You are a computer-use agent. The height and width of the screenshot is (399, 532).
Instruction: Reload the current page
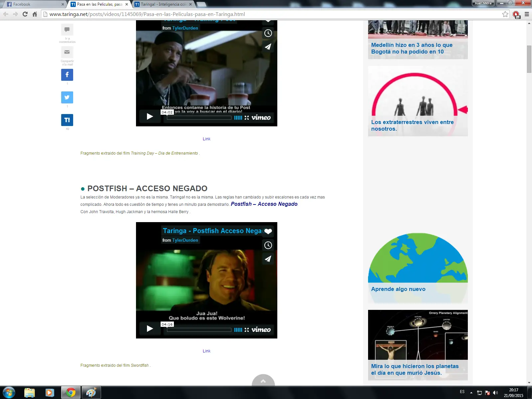coord(25,14)
